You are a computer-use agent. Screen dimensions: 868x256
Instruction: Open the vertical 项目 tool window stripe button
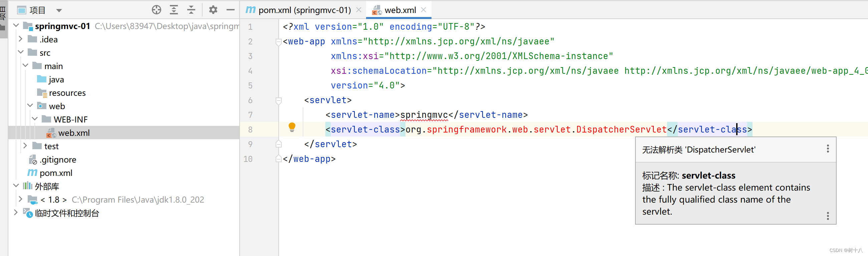[x=3, y=19]
